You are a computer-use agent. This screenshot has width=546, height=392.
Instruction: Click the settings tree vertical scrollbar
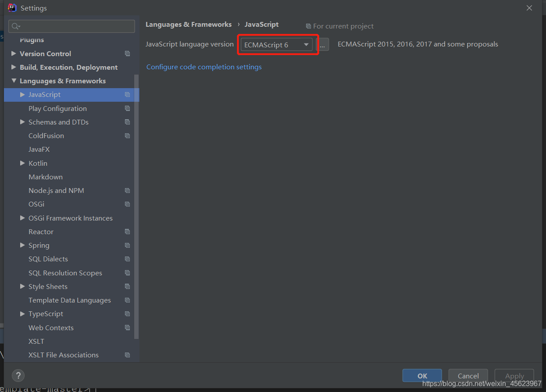[x=136, y=206]
